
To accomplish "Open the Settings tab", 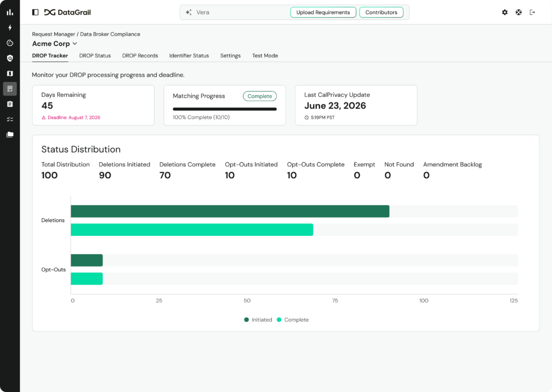I will 231,55.
